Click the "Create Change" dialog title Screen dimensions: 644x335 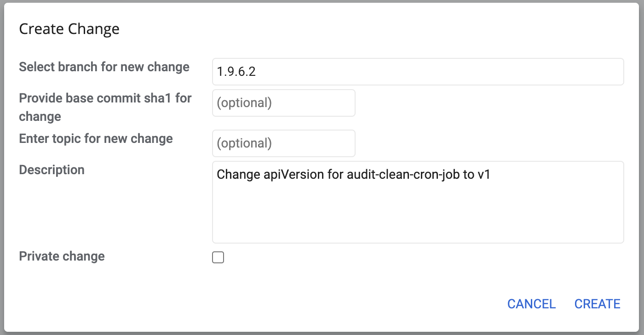(69, 29)
